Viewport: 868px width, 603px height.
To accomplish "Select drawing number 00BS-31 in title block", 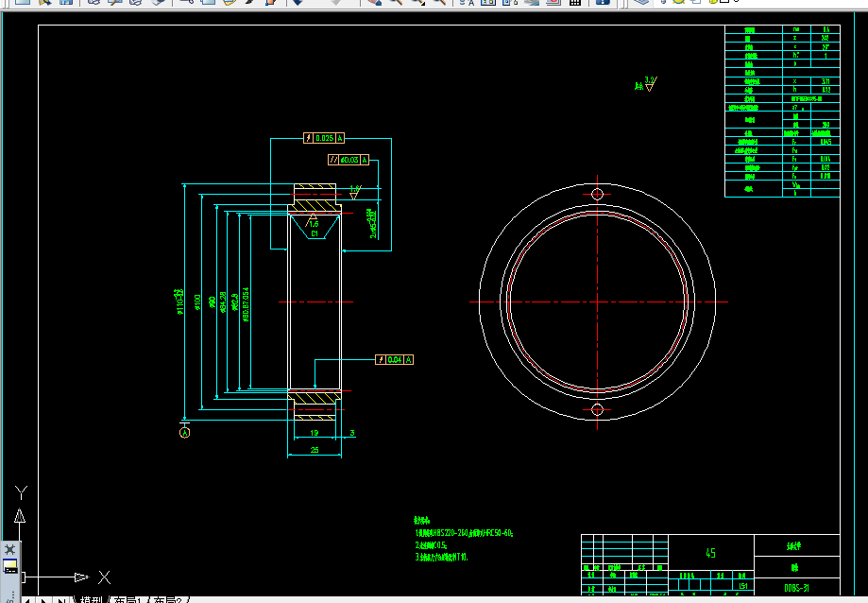I will [x=796, y=588].
